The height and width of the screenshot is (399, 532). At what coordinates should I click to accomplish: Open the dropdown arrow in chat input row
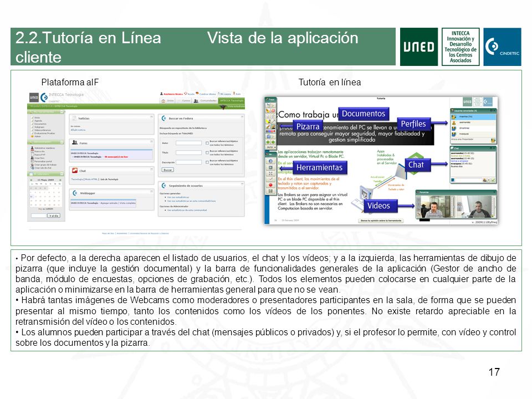pyautogui.click(x=489, y=180)
